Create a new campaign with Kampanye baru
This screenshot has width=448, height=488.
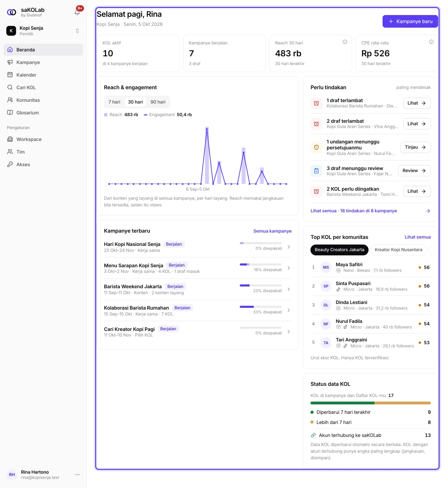point(410,21)
